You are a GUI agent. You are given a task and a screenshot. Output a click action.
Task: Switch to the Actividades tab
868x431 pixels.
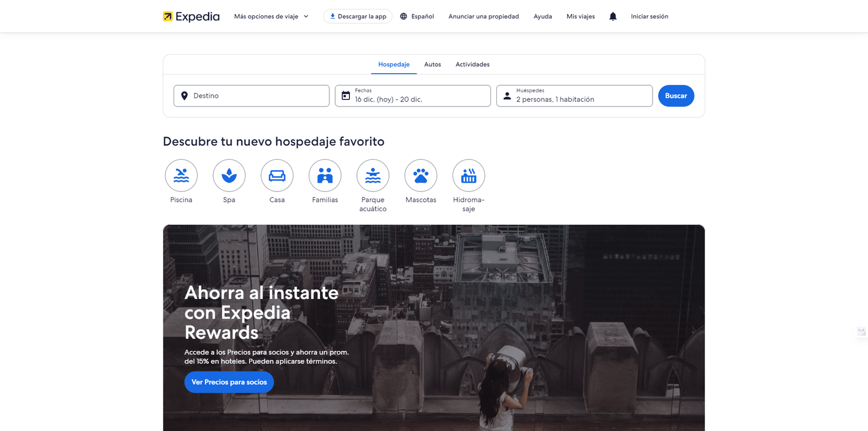[473, 64]
